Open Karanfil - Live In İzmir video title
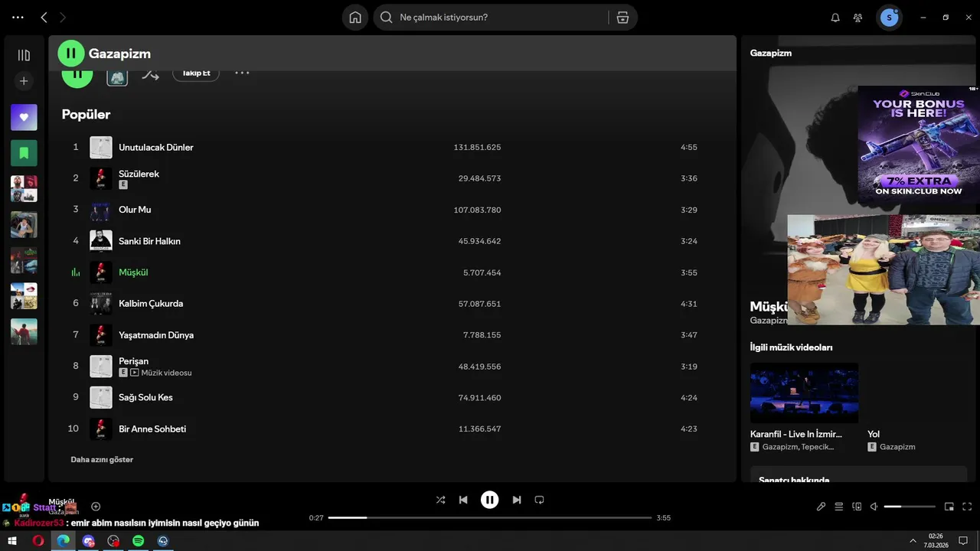This screenshot has height=551, width=980. (796, 434)
